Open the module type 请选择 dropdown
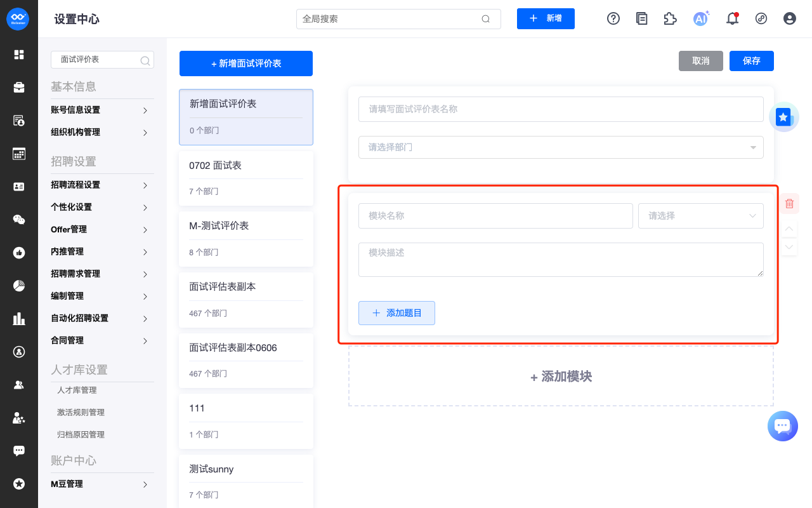812x508 pixels. point(701,216)
